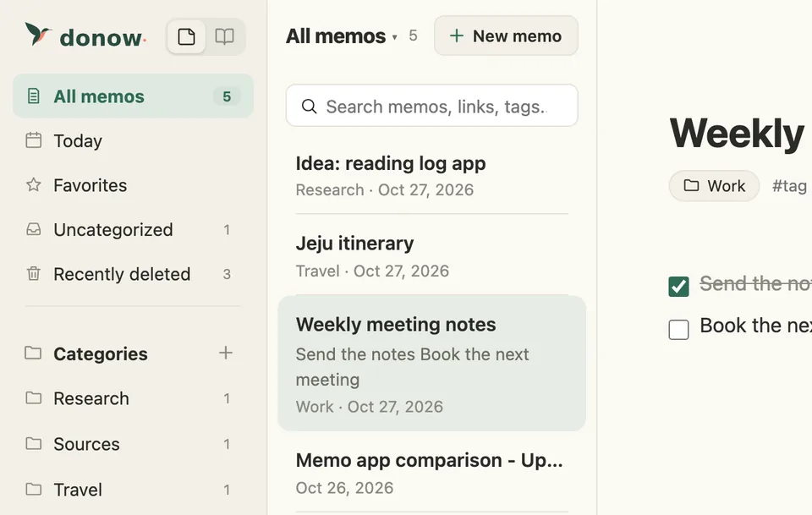The width and height of the screenshot is (812, 515).
Task: Click the Categories folder icon
Action: (33, 353)
